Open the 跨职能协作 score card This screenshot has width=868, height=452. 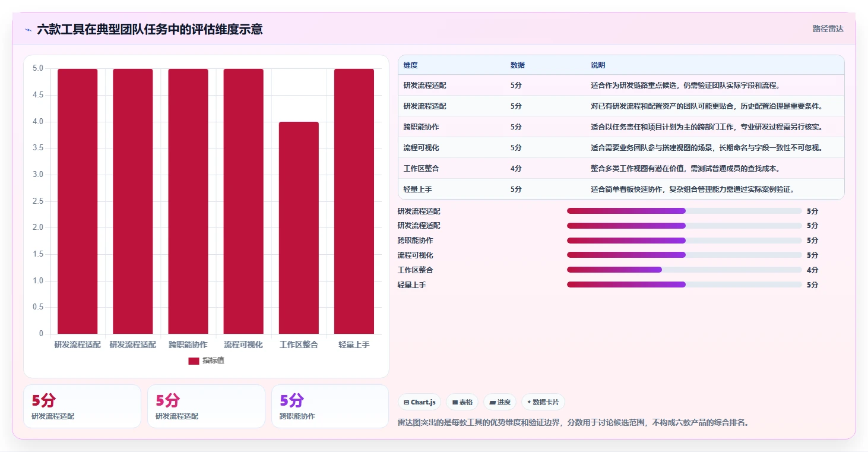330,406
